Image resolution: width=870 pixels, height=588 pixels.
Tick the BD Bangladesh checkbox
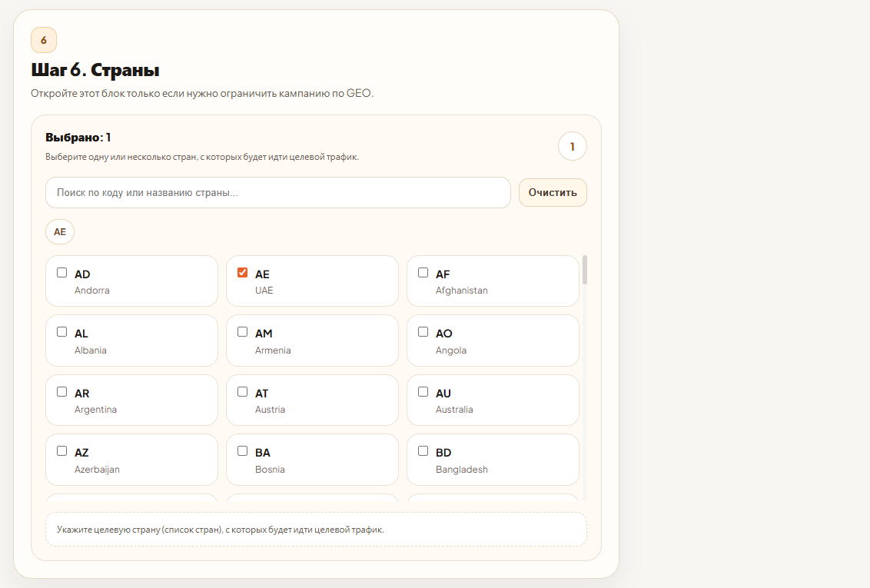(x=423, y=451)
